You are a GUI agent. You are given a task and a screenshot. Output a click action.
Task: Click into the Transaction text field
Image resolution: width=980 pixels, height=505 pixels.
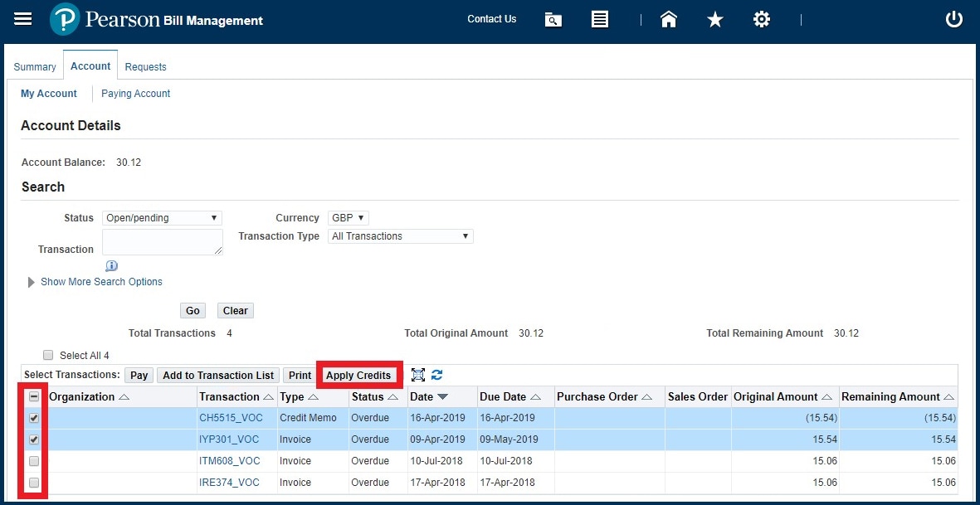(162, 242)
